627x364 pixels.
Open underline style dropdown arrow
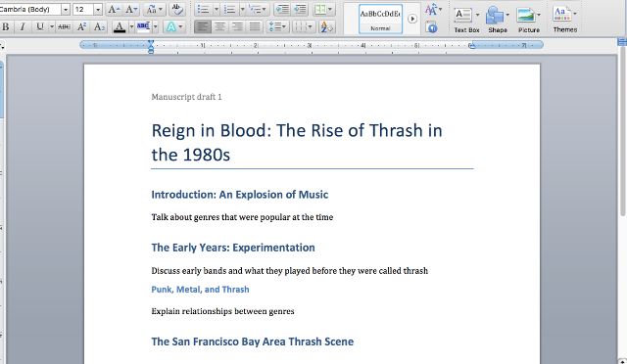[x=52, y=26]
